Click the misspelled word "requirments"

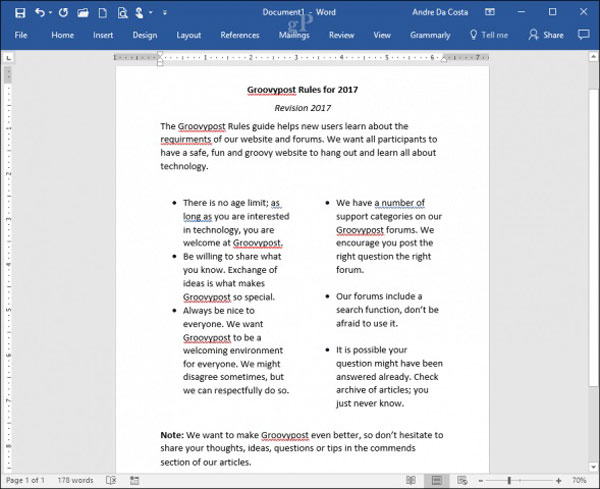[x=186, y=140]
